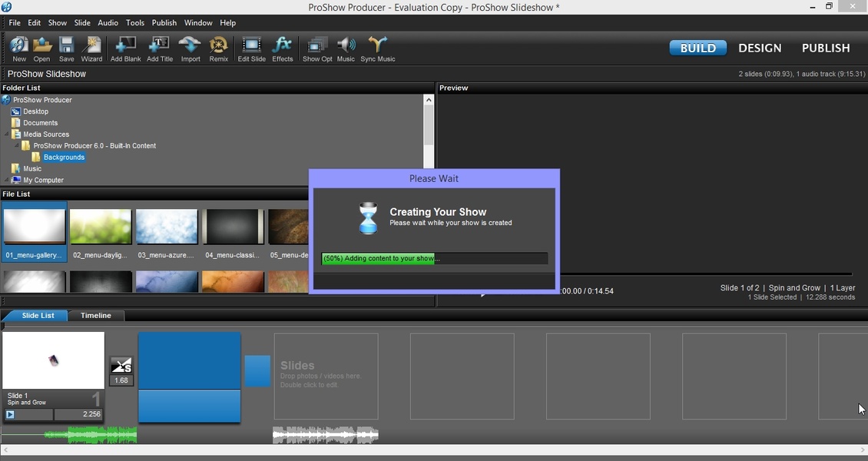Open the Audio menu
The height and width of the screenshot is (461, 868).
[x=108, y=23]
